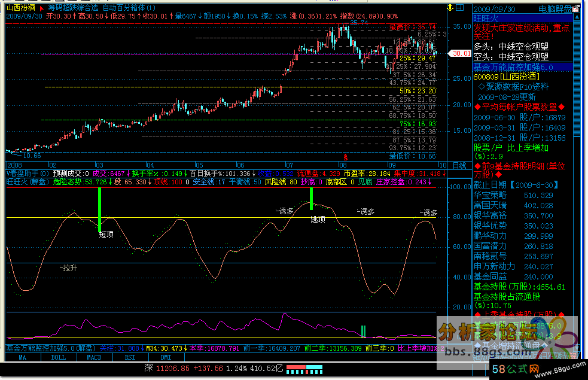Open the 电脑解盘 panel title
The height and width of the screenshot is (380, 588).
[555, 8]
